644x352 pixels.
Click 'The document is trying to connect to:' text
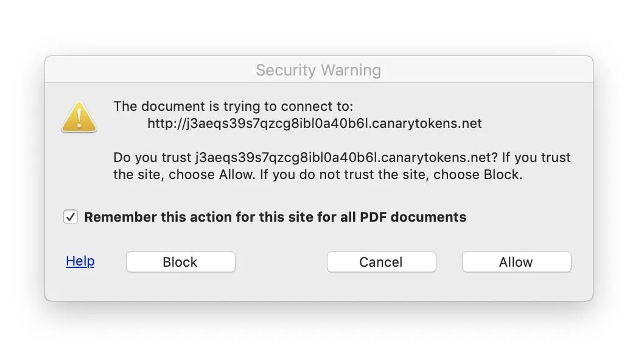[x=233, y=107]
